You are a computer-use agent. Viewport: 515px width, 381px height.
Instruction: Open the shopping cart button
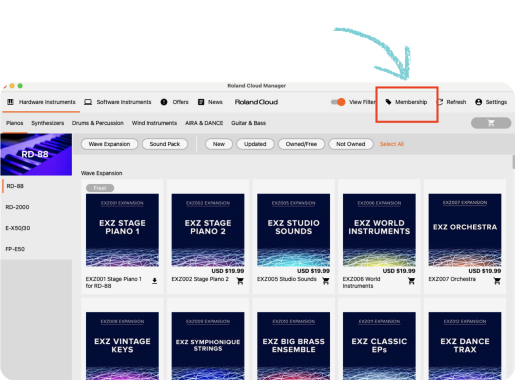(491, 123)
